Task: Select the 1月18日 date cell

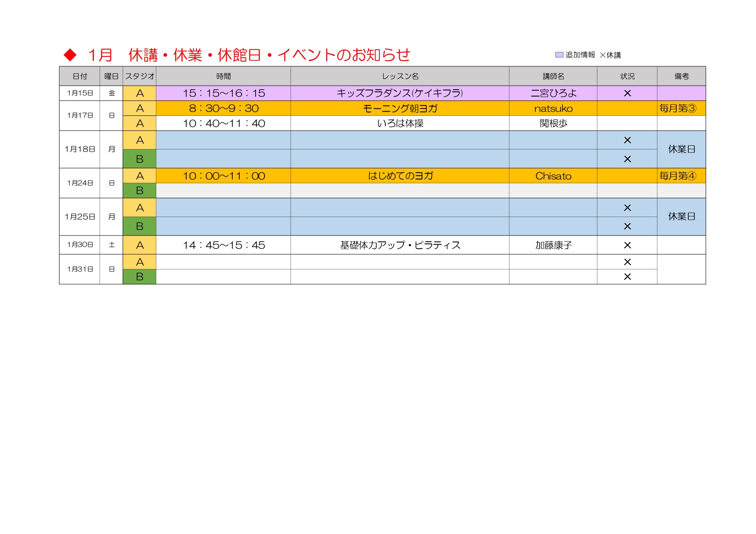Action: [80, 149]
